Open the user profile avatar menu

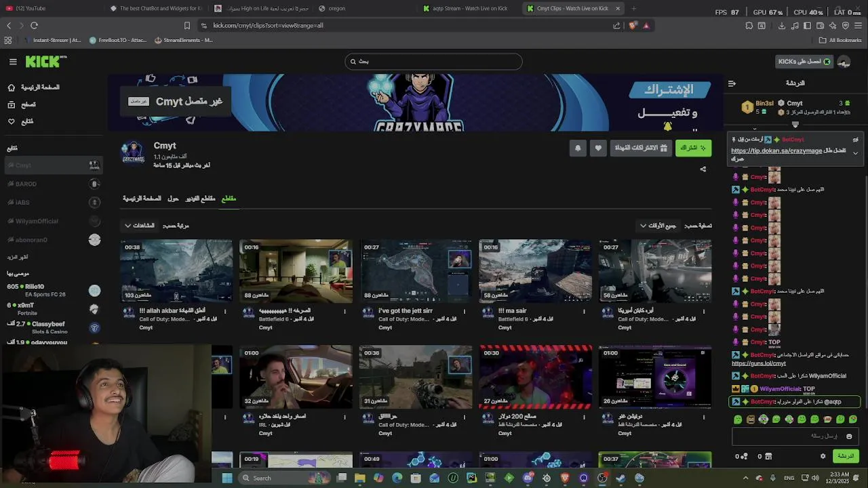pyautogui.click(x=844, y=62)
